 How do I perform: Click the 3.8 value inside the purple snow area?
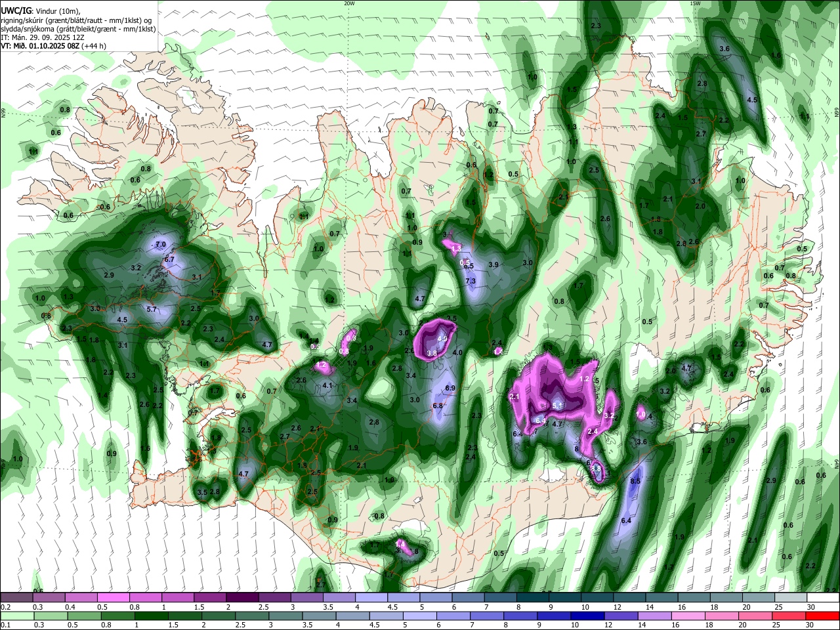(432, 353)
